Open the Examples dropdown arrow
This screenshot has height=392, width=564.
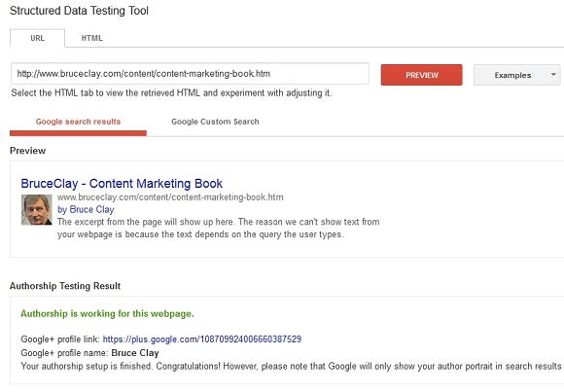553,75
